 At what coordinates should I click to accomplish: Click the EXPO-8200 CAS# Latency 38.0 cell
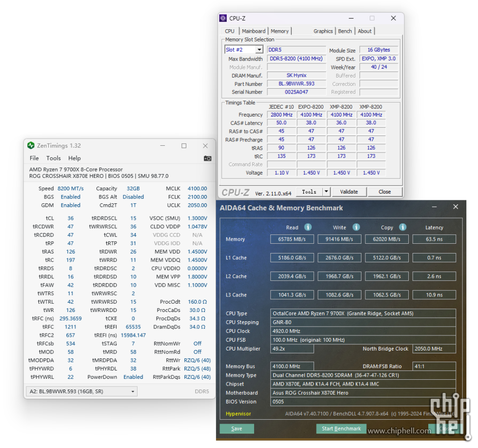coord(311,122)
